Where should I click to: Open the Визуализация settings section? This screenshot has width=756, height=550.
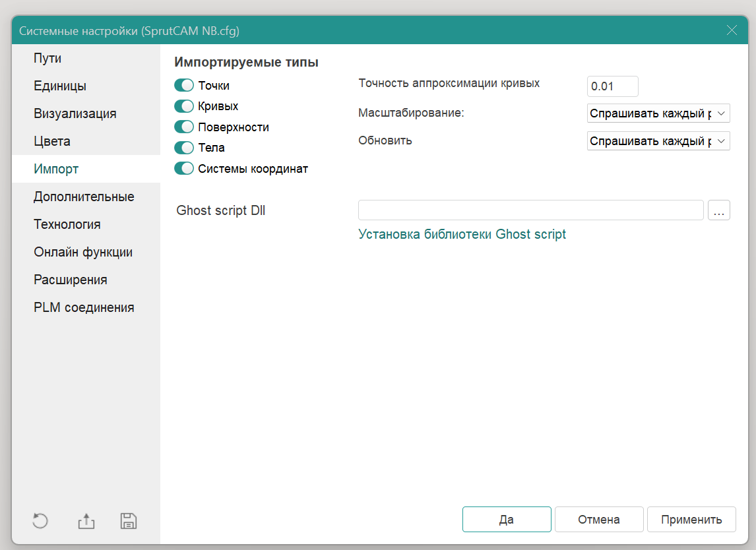coord(75,113)
